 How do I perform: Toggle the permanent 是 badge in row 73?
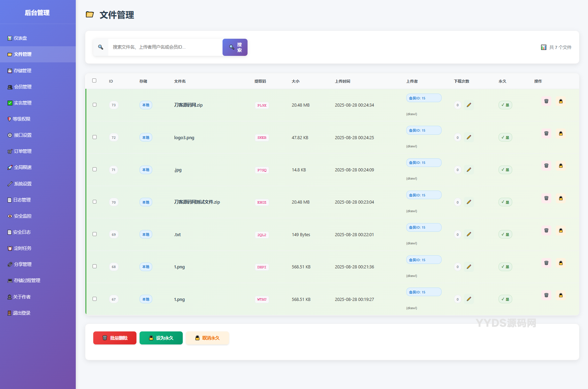pos(505,105)
